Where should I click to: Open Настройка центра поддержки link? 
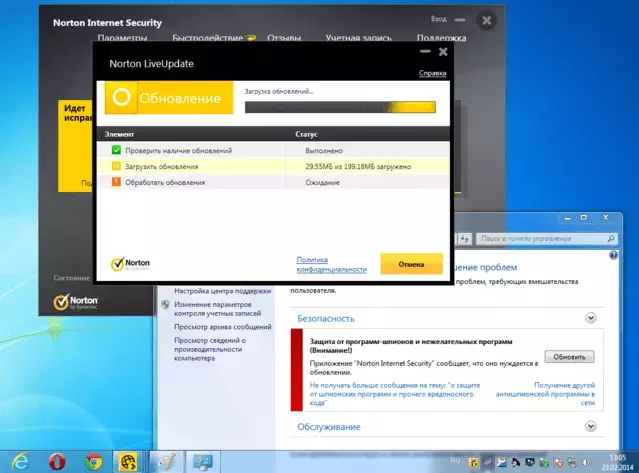pyautogui.click(x=223, y=291)
